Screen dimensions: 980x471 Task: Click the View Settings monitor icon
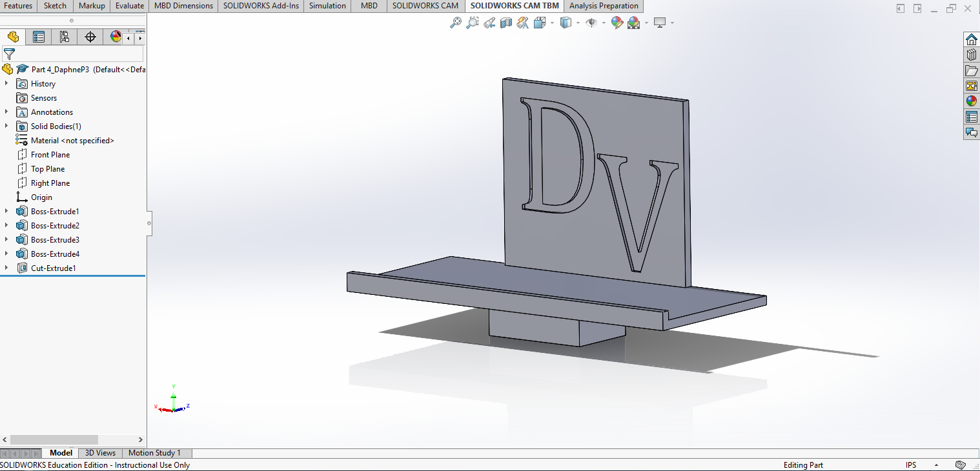click(660, 23)
